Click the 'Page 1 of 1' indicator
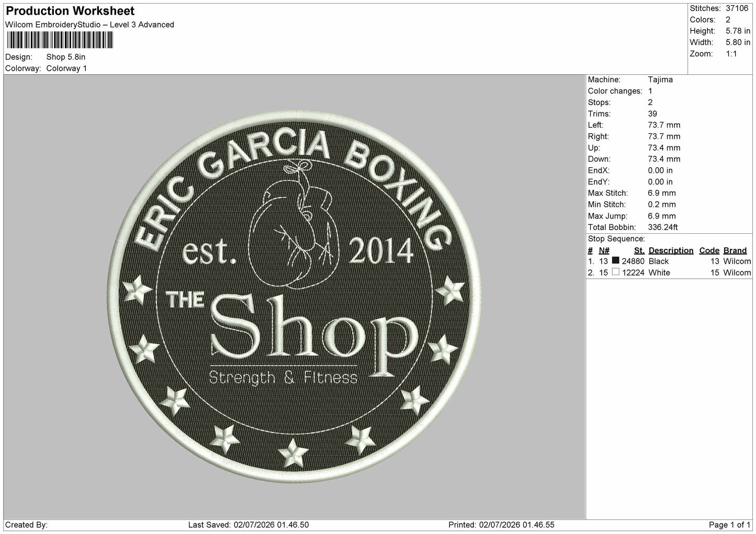Screen dimensions: 756x534 coord(730,525)
